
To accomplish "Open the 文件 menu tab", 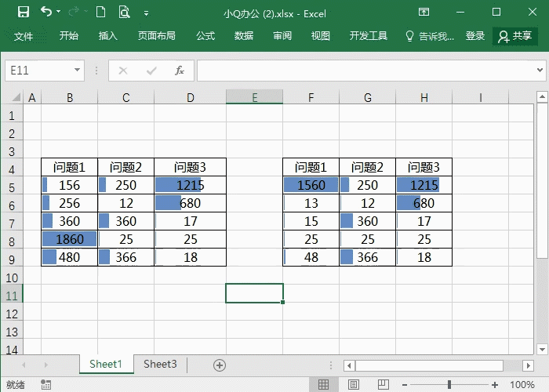I will [24, 36].
